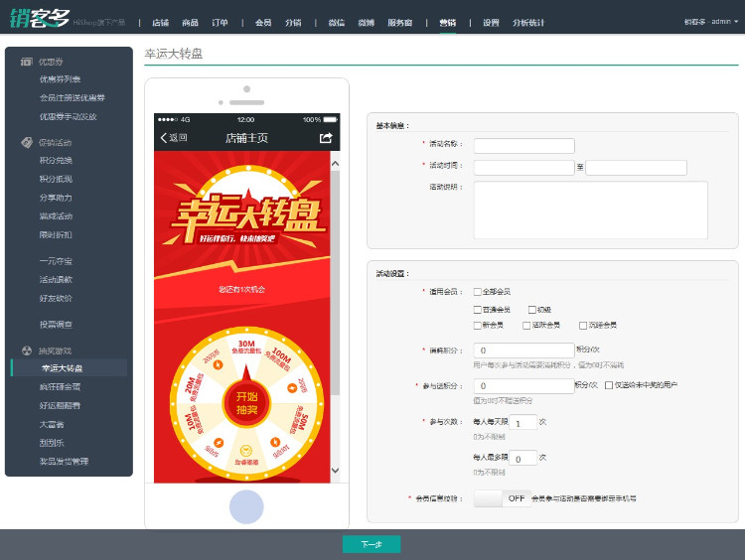Check the 普通会员 checkbox
The width and height of the screenshot is (745, 560).
478,310
